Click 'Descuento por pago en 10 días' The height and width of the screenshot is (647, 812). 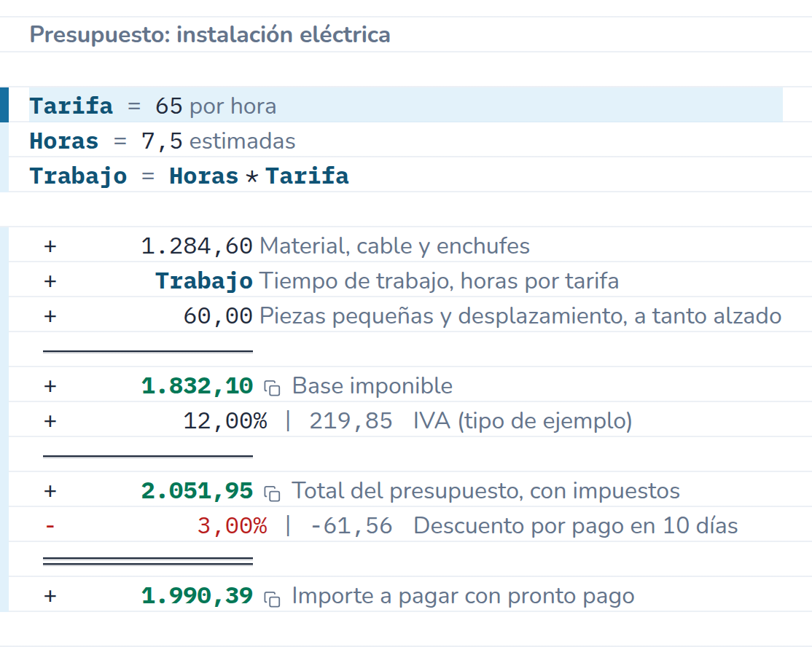(x=575, y=526)
